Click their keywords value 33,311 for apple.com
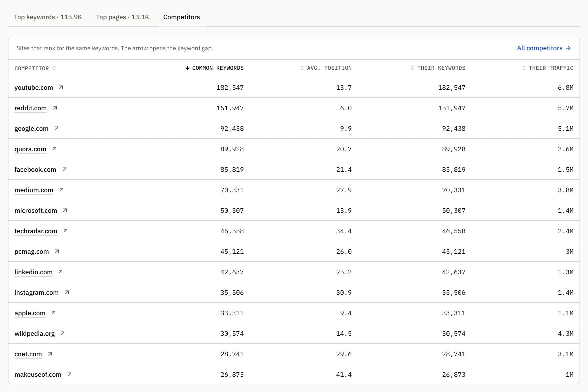The width and height of the screenshot is (588, 392). pyautogui.click(x=453, y=313)
